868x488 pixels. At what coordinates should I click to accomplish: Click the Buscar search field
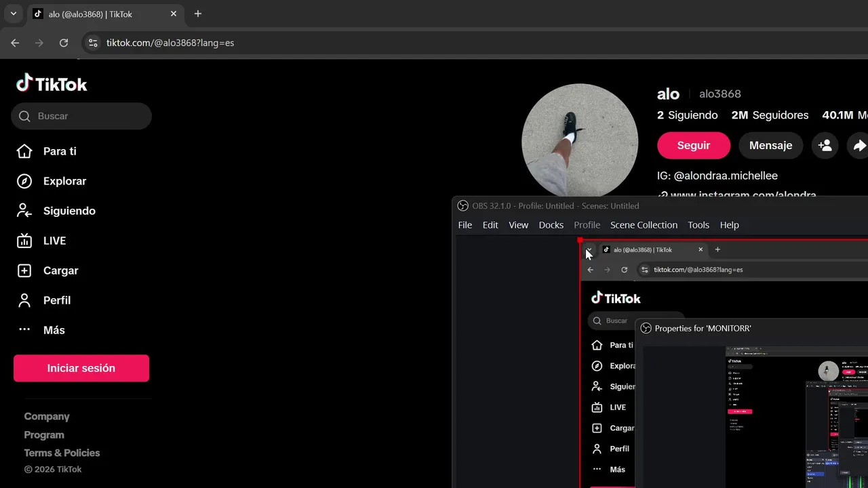point(81,116)
